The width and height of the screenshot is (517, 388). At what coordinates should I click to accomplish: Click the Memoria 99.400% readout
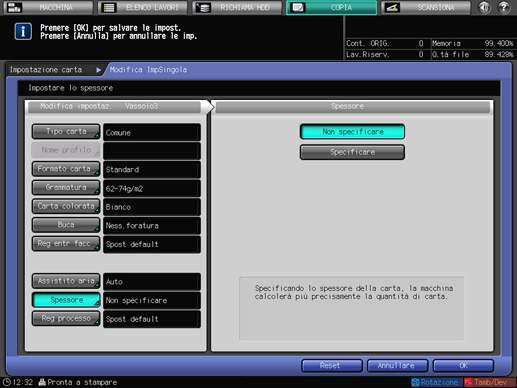tap(473, 43)
